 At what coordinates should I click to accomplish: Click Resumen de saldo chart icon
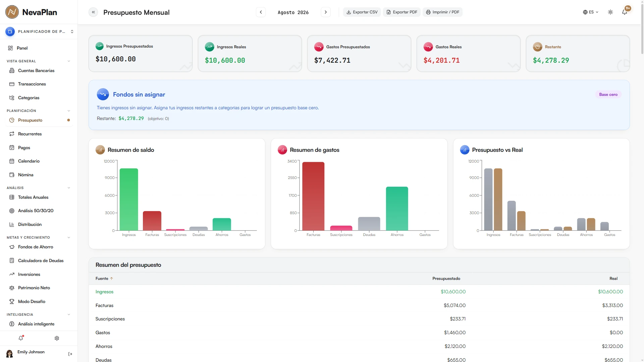[100, 150]
